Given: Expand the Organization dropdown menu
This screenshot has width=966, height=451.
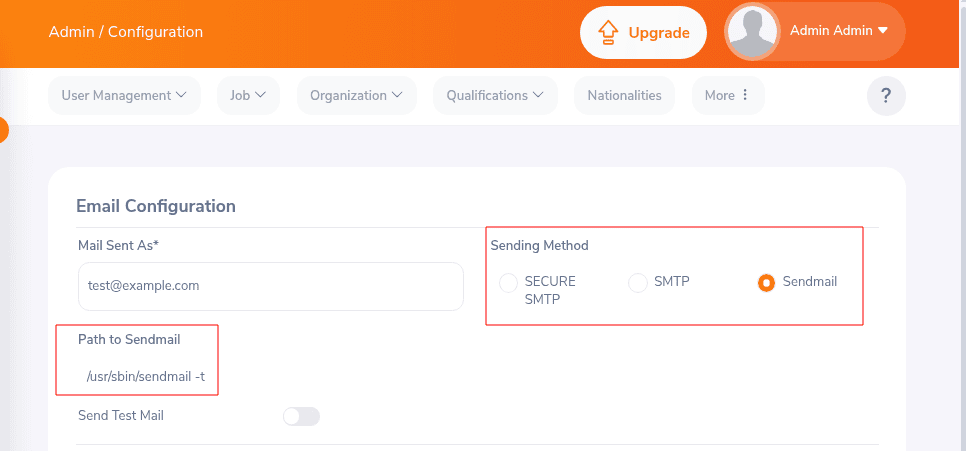Looking at the screenshot, I should point(356,96).
